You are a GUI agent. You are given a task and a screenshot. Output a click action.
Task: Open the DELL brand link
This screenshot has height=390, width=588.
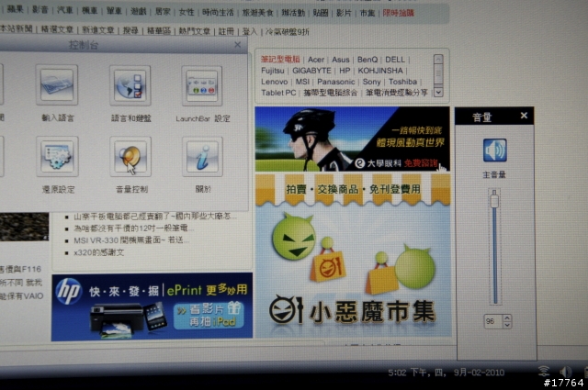(395, 60)
